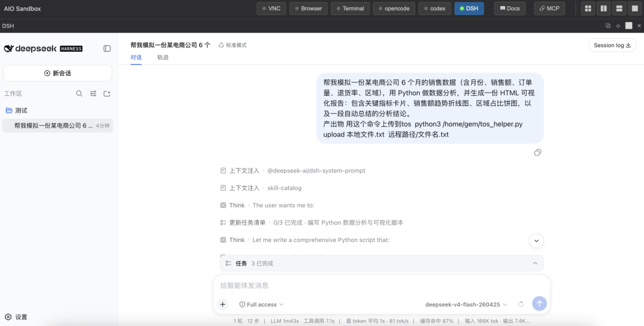Open 设置 settings
The width and height of the screenshot is (644, 326).
coord(17,317)
